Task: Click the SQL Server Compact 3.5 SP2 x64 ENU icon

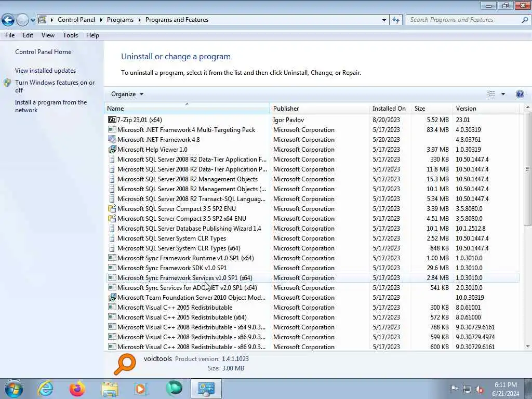Action: pyautogui.click(x=112, y=218)
